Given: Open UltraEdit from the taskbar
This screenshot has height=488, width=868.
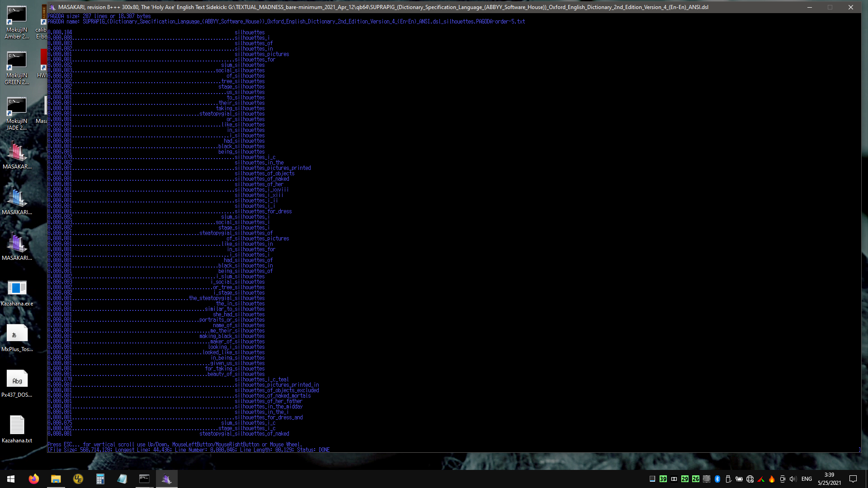Looking at the screenshot, I should pyautogui.click(x=78, y=479).
